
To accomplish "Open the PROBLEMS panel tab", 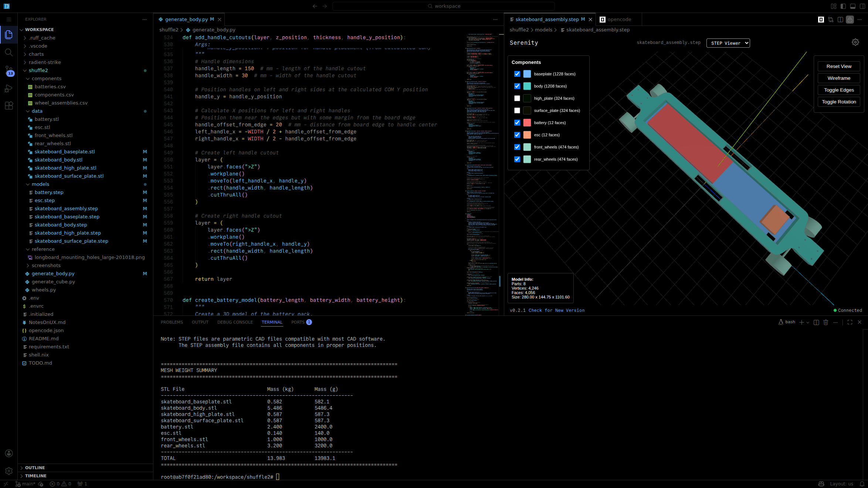I will pyautogui.click(x=172, y=322).
